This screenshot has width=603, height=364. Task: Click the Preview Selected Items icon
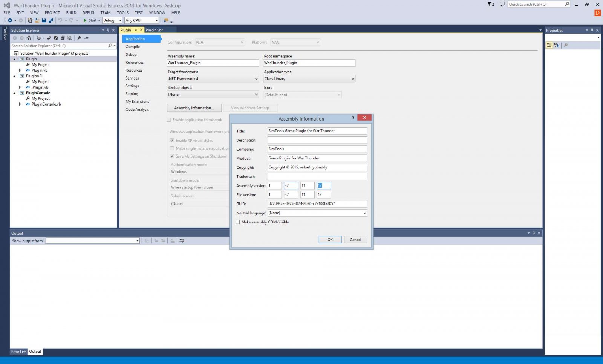click(86, 38)
